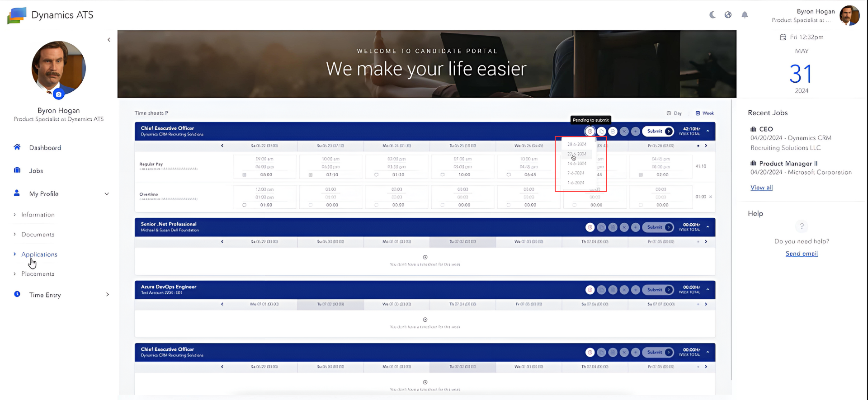Tick the small box beside 02:00 in Friday Regular Pay
This screenshot has width=868, height=400.
point(641,174)
